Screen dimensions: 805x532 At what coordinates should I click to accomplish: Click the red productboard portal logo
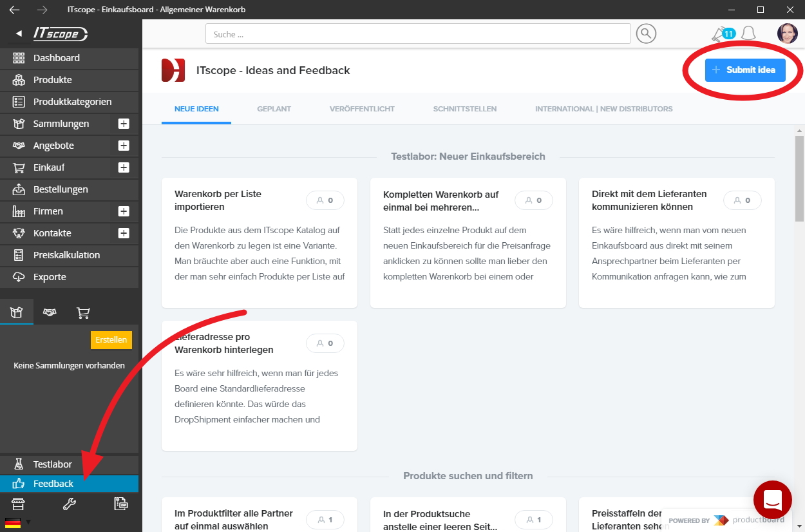[x=173, y=70]
